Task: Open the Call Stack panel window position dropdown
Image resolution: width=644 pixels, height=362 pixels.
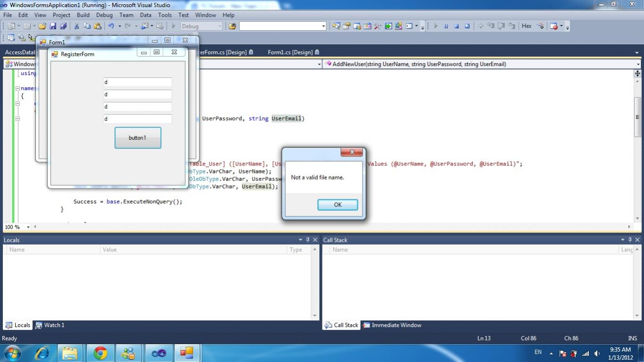Action: [x=622, y=240]
